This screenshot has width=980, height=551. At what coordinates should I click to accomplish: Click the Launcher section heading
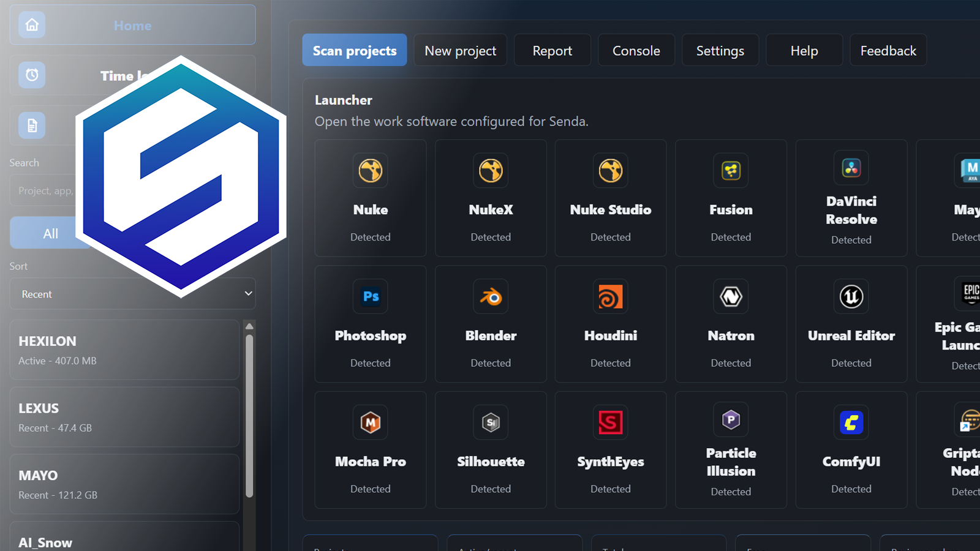pos(344,100)
